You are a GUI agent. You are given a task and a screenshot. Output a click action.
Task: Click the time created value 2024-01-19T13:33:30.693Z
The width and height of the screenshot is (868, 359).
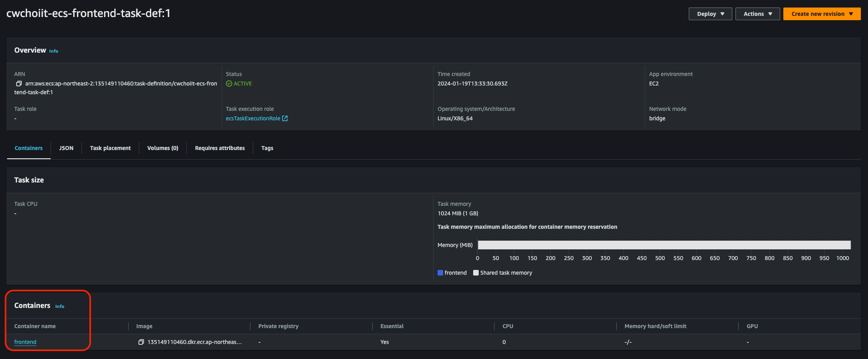(472, 84)
